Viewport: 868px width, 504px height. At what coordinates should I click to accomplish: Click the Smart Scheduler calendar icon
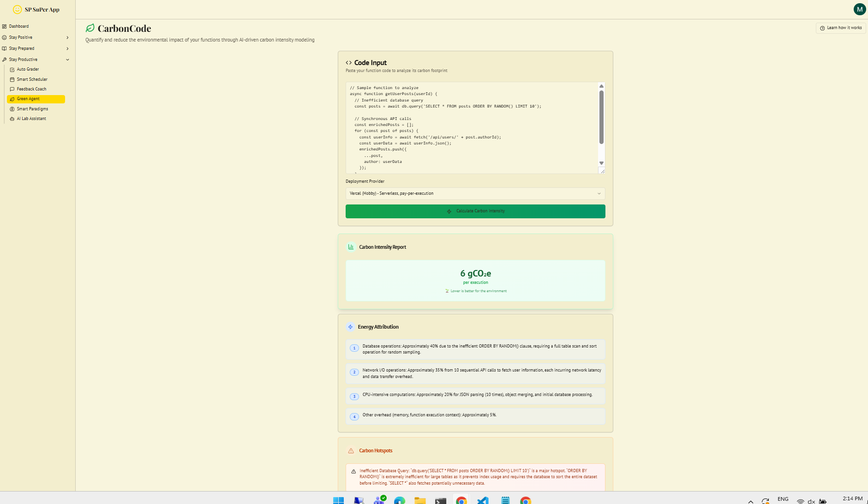(12, 79)
